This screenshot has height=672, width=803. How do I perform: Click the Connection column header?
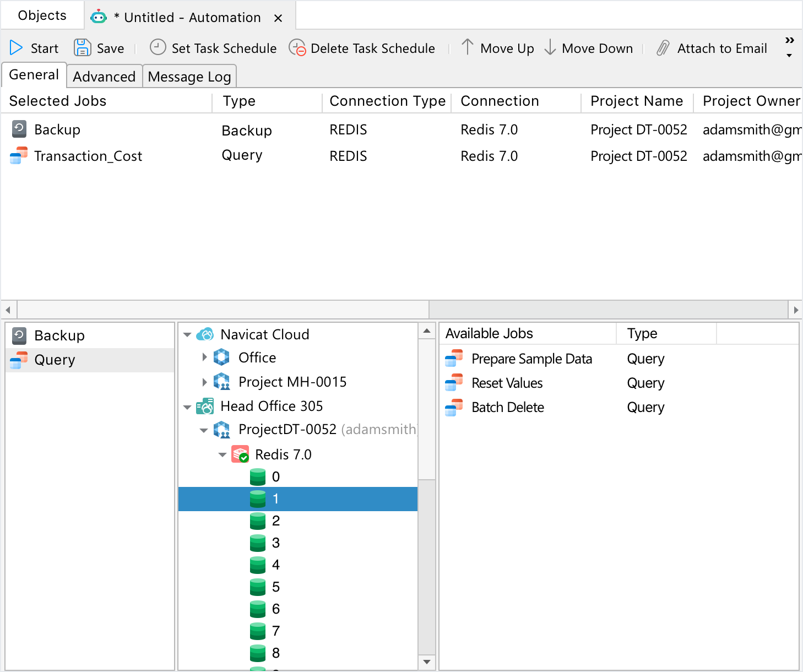(516, 101)
